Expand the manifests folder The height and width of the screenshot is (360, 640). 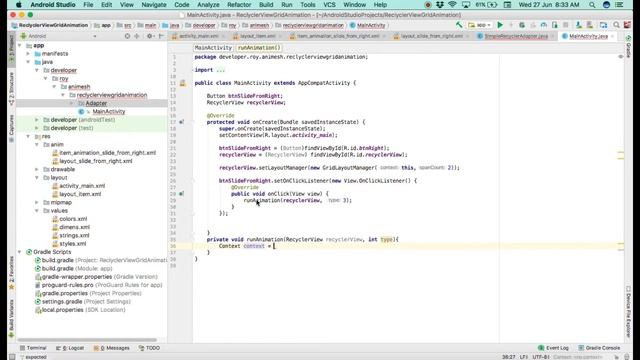(x=28, y=53)
